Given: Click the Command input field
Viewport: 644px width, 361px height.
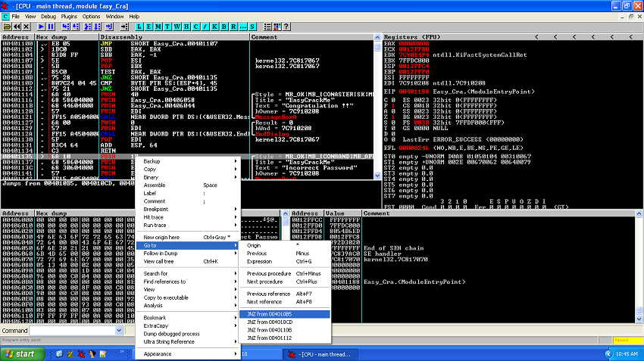Looking at the screenshot, I should (72, 330).
